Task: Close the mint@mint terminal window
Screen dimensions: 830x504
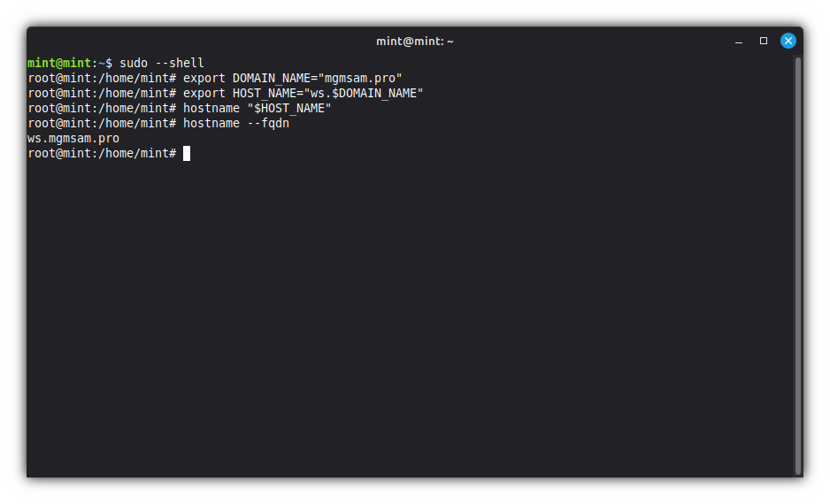Action: [788, 41]
